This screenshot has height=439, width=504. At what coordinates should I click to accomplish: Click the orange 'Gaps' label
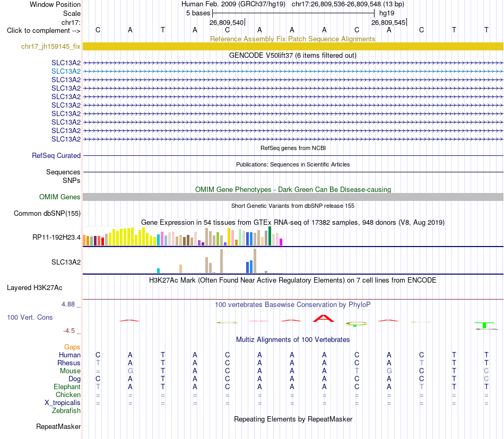pos(72,347)
